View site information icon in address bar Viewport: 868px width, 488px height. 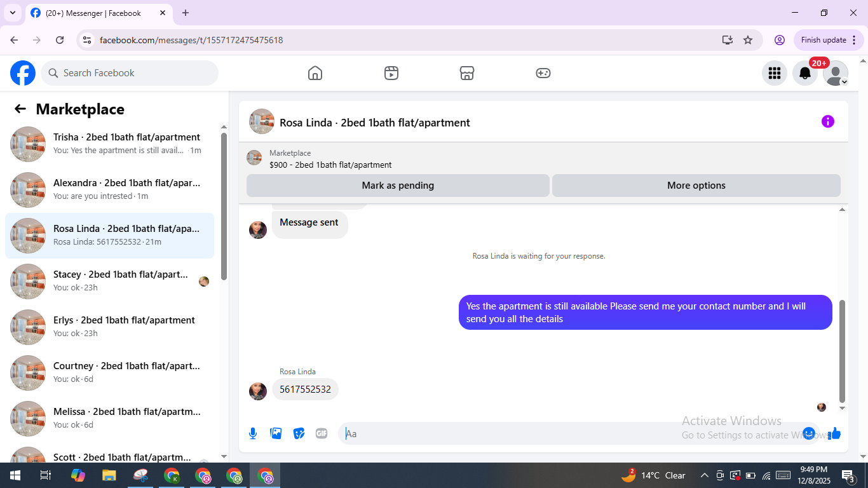(87, 40)
